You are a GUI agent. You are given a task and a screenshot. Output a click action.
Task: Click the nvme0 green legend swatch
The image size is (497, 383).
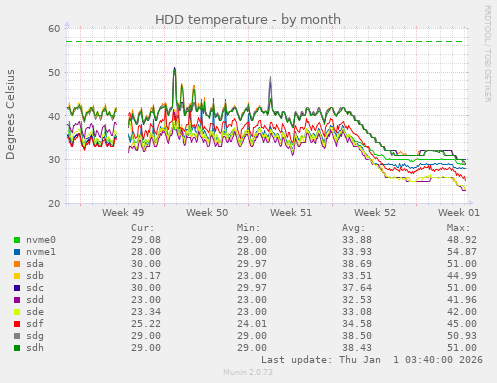(x=17, y=240)
